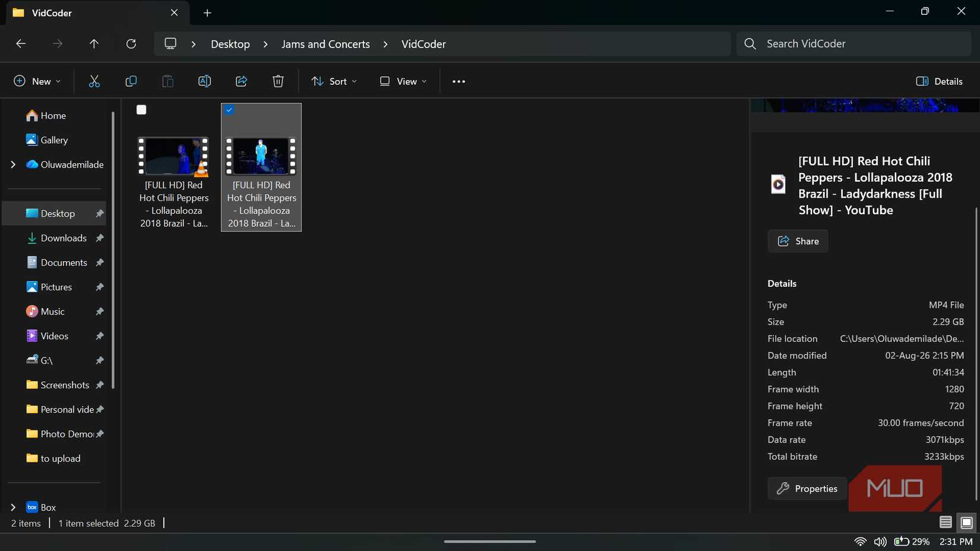Select the first video thumbnail with VLC cone
980x551 pixels.
coord(173,156)
